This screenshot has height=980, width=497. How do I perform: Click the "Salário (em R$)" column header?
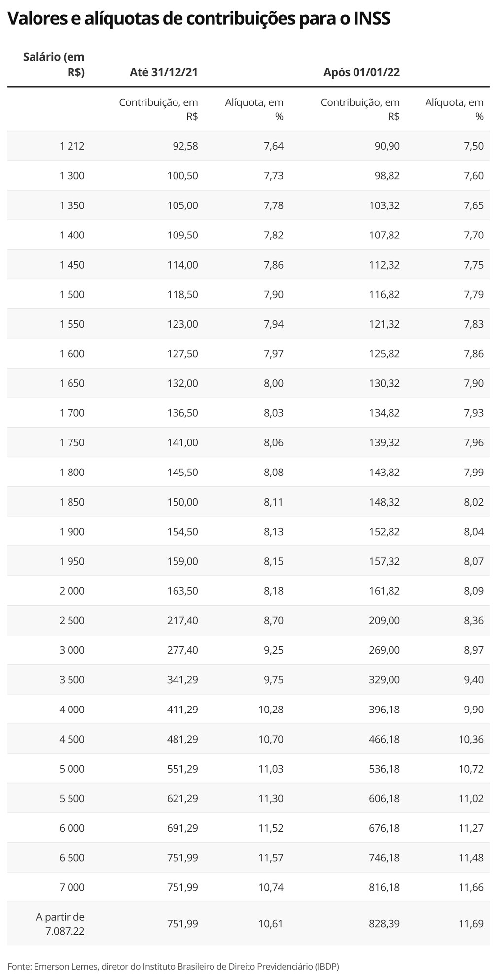pyautogui.click(x=54, y=65)
